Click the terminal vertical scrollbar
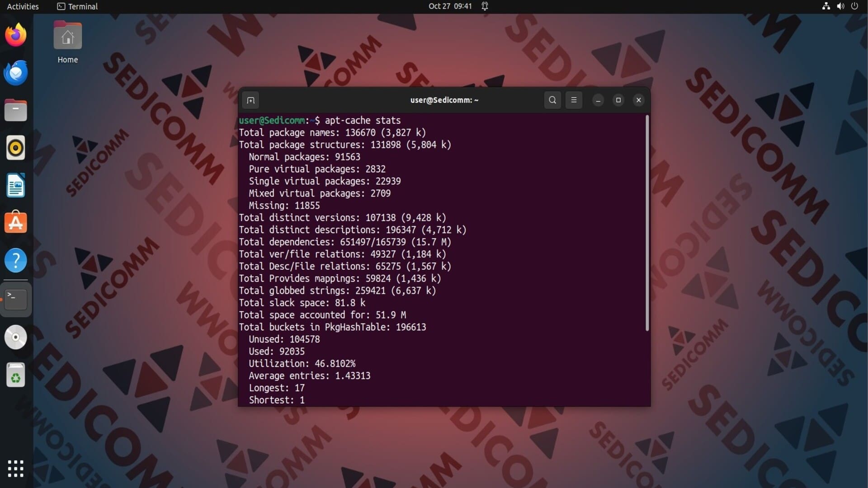868x488 pixels. [x=647, y=223]
